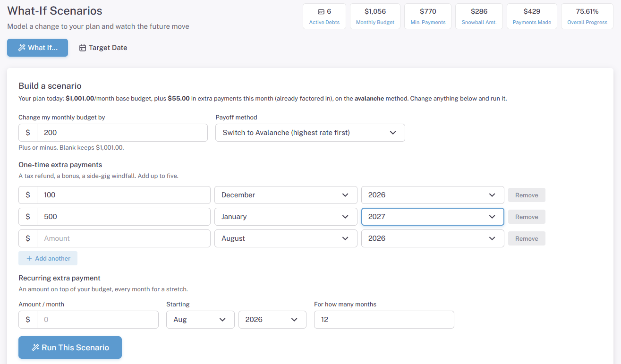Open the Payoff method dropdown

click(310, 133)
